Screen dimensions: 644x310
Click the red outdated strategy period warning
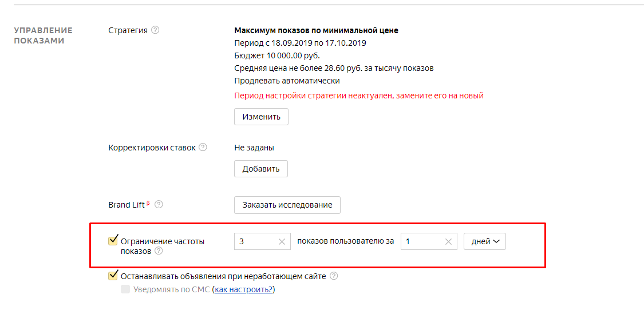[359, 96]
